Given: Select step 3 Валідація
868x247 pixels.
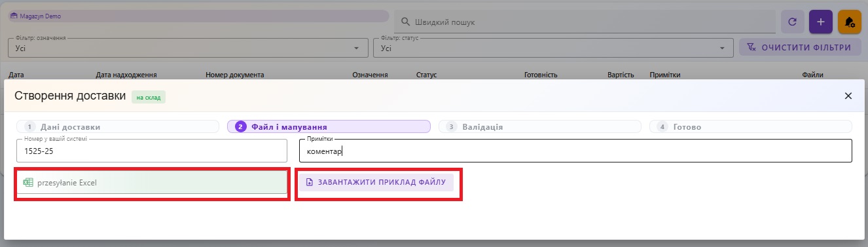Looking at the screenshot, I should [x=540, y=127].
